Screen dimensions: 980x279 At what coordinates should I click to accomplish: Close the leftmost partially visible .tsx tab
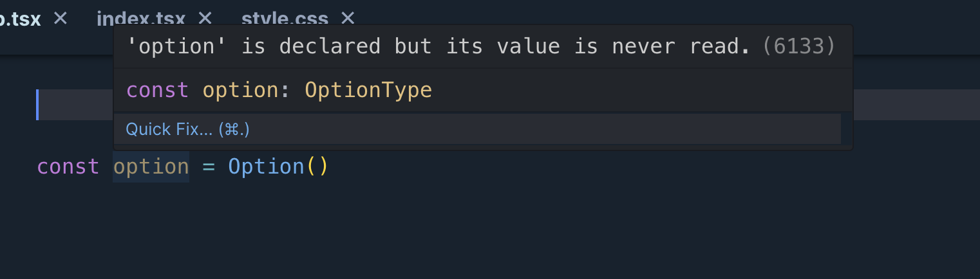(60, 19)
